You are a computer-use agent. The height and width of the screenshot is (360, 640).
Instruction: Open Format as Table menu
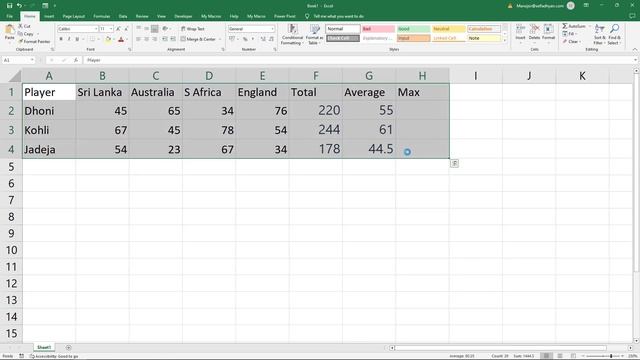[315, 34]
